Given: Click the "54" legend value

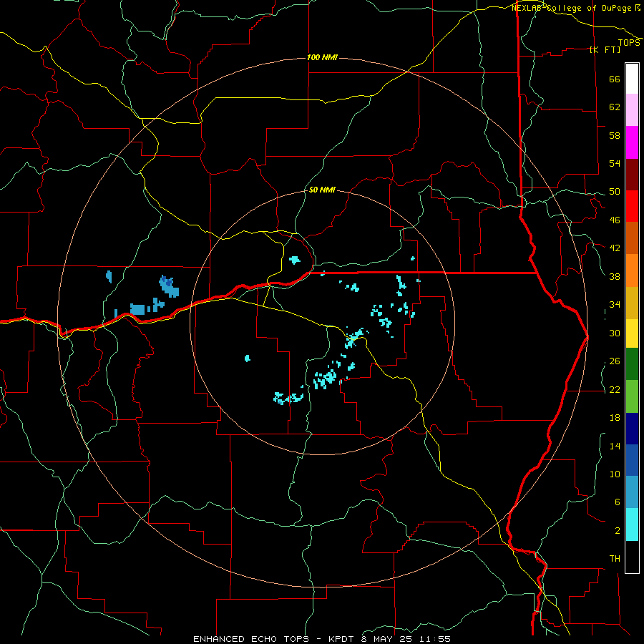Looking at the screenshot, I should click(615, 163).
